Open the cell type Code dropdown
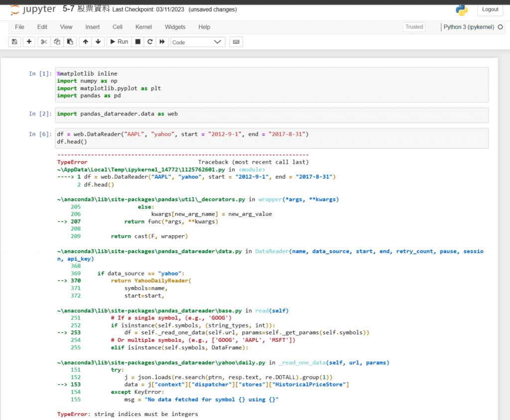Image resolution: width=510 pixels, height=420 pixels. coord(198,42)
